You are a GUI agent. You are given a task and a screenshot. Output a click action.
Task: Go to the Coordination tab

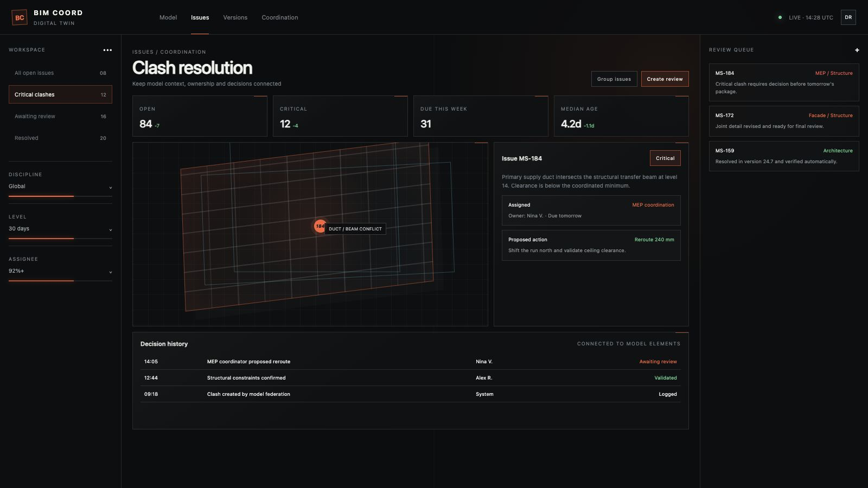280,17
